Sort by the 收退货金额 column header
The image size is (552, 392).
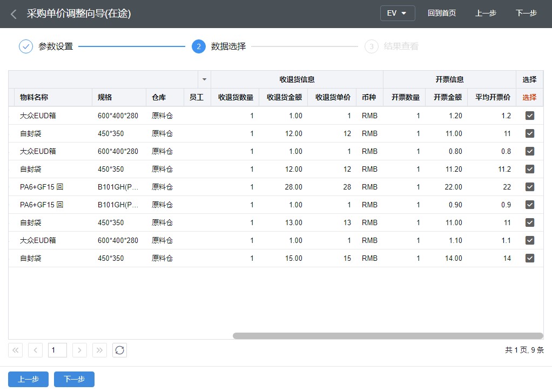[284, 98]
